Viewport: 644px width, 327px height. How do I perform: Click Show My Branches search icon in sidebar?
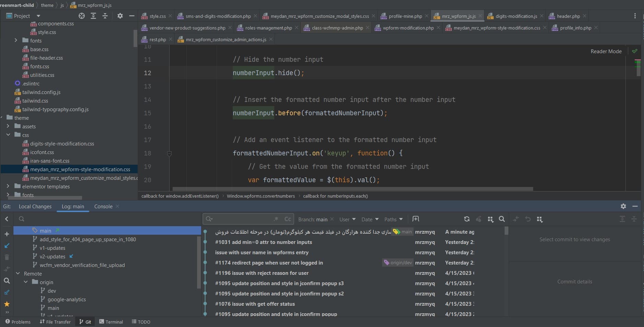pos(7,281)
